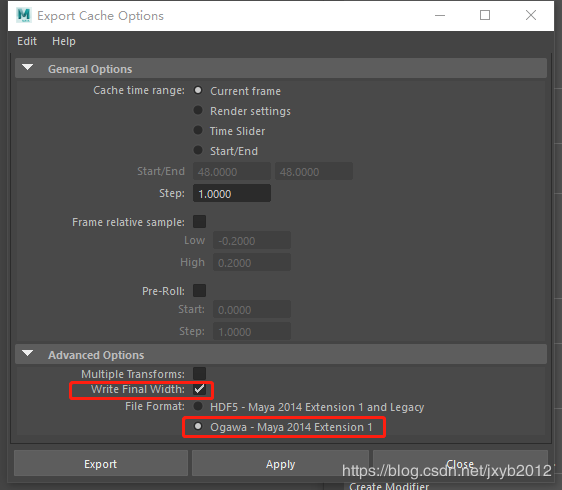Open the Edit menu
Image resolution: width=562 pixels, height=490 pixels.
[27, 41]
